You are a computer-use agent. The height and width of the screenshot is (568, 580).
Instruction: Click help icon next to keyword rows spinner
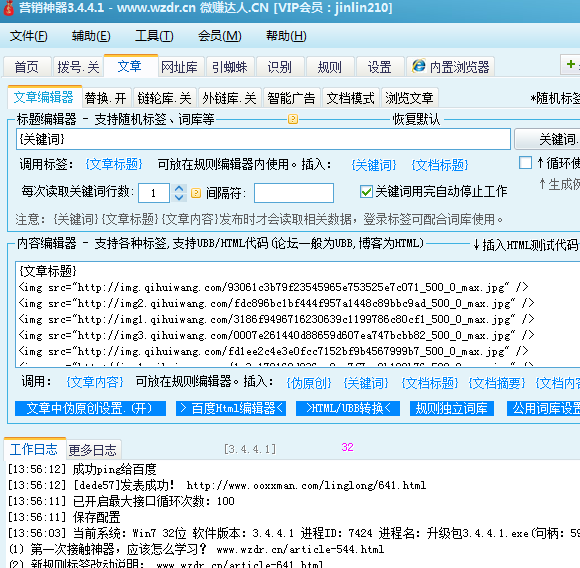[196, 193]
